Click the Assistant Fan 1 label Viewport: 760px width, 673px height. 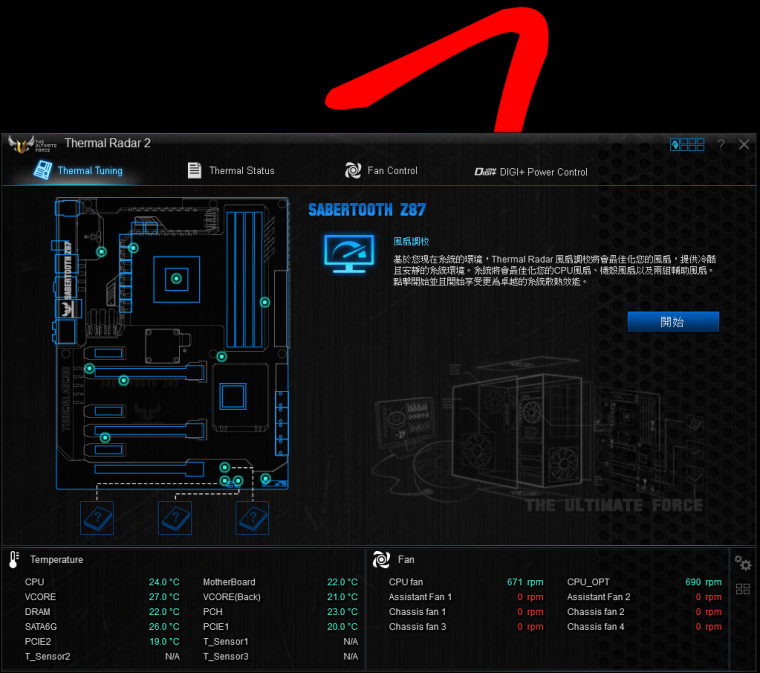pyautogui.click(x=420, y=597)
